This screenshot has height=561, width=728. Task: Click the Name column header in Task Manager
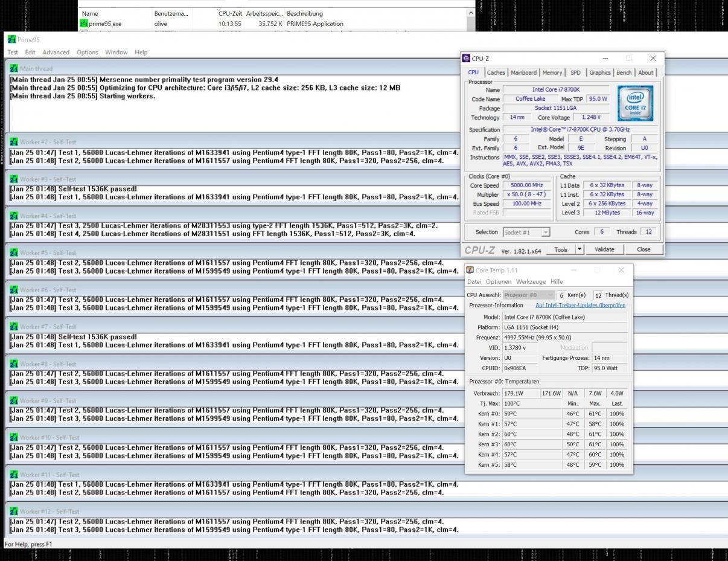click(90, 13)
